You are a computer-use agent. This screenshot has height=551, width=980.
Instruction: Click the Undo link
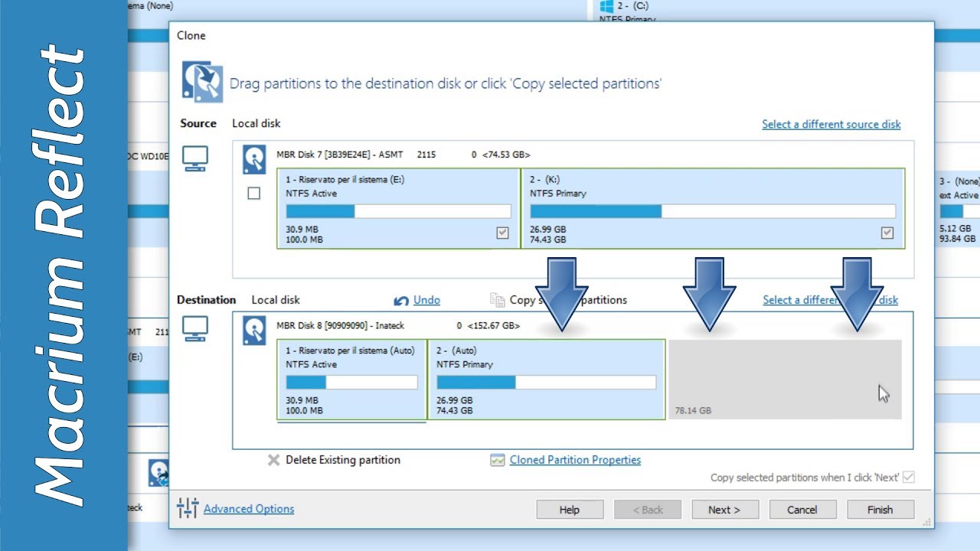(426, 300)
